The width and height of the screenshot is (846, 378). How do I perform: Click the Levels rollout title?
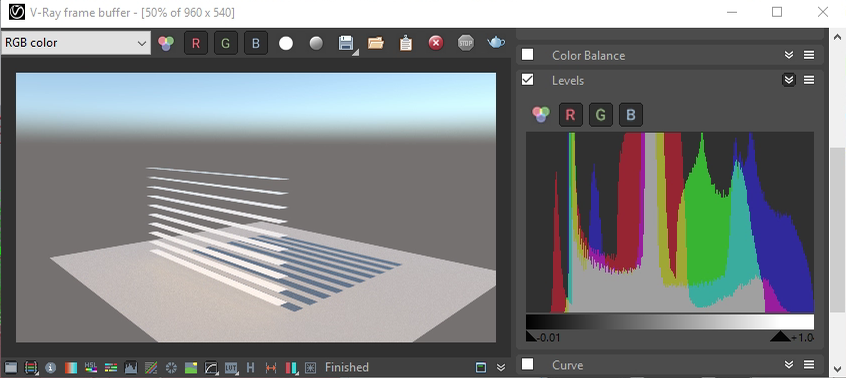pos(568,80)
